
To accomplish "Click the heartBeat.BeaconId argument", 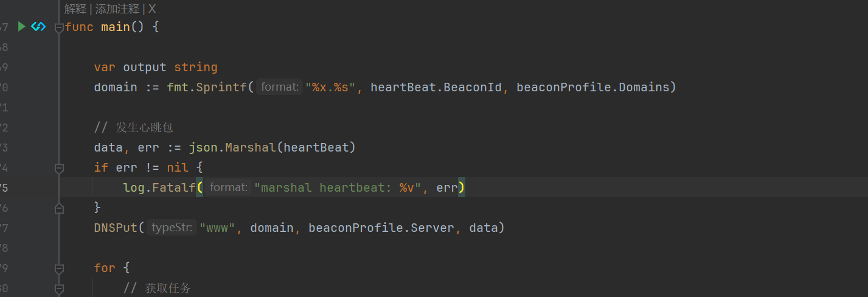I will [x=436, y=87].
